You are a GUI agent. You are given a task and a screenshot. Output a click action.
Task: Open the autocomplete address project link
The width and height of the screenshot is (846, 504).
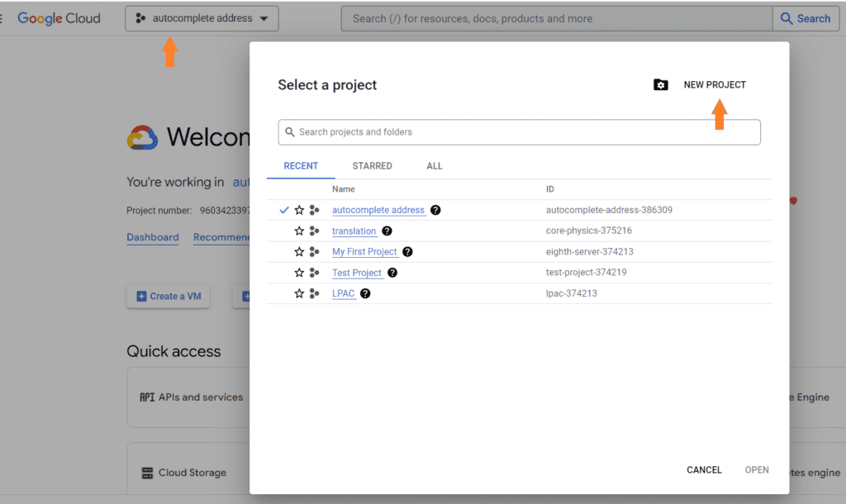click(378, 210)
